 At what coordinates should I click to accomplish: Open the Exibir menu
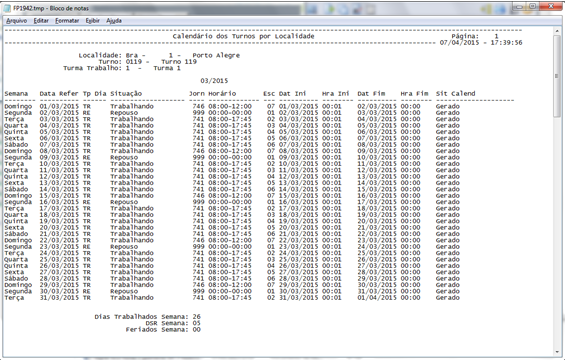[x=93, y=21]
